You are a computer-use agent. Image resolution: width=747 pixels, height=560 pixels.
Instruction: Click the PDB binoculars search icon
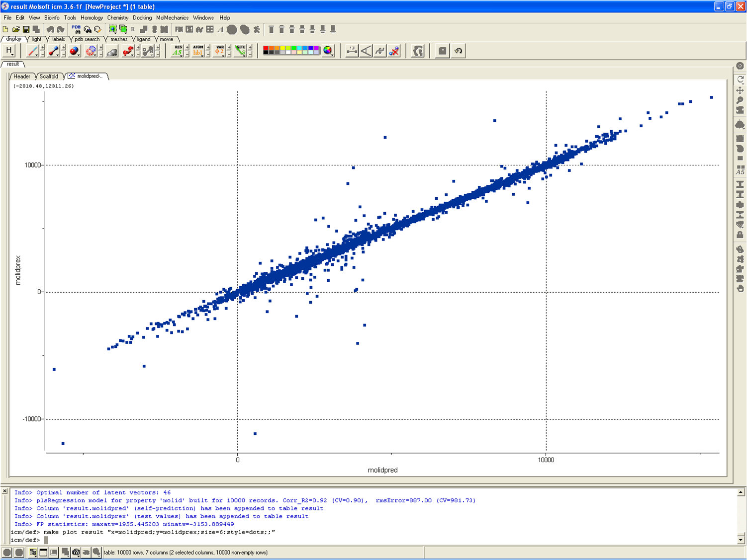click(x=76, y=29)
